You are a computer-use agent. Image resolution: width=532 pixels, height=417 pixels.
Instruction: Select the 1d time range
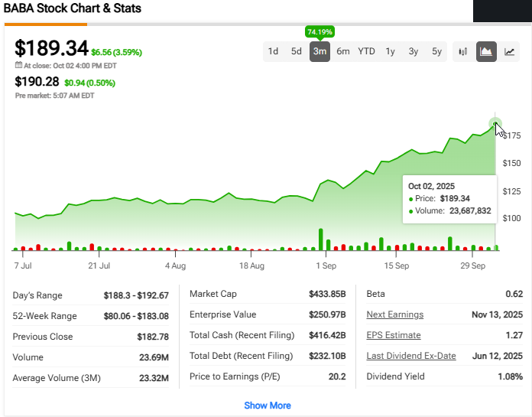[273, 52]
